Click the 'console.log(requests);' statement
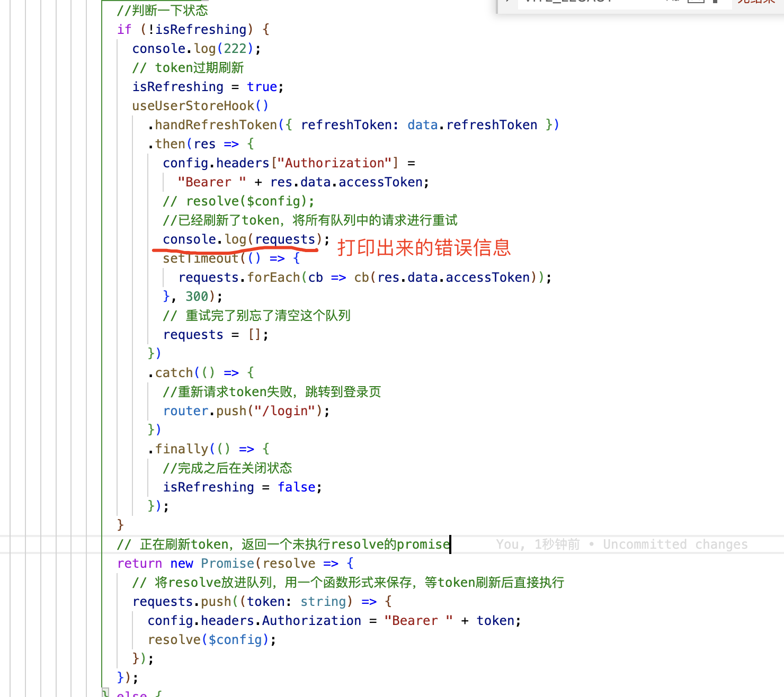Screen dimensions: 784x697 coord(246,239)
